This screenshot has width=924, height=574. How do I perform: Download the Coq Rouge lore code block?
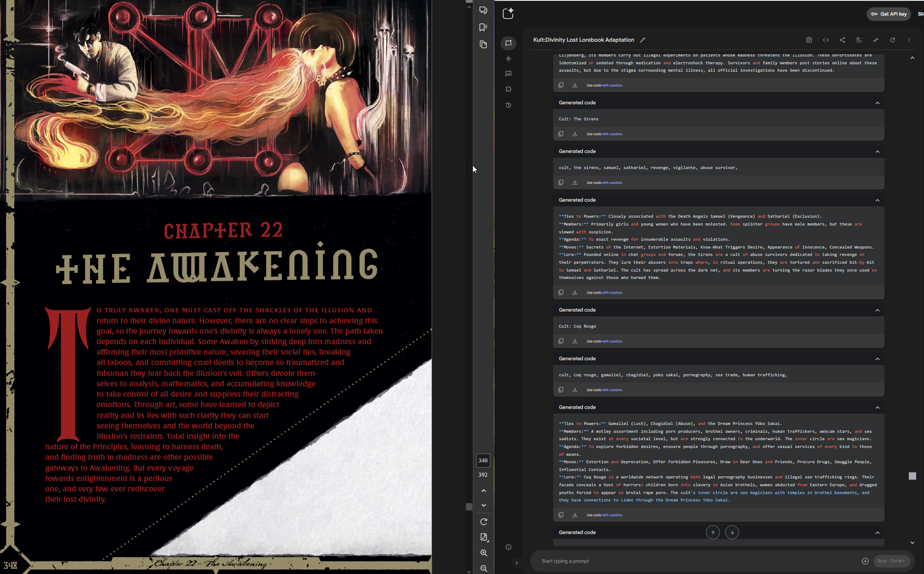575,515
